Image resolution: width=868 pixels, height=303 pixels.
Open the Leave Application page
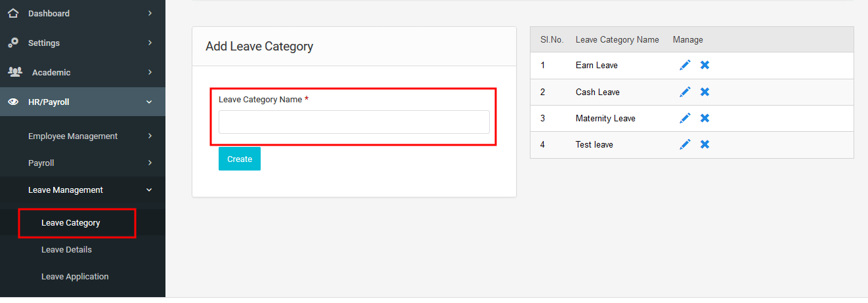click(x=75, y=276)
